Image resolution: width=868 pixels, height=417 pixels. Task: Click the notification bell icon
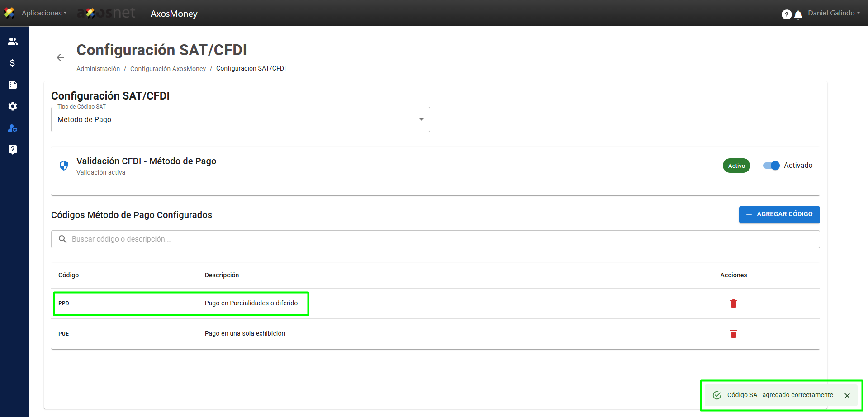click(798, 15)
